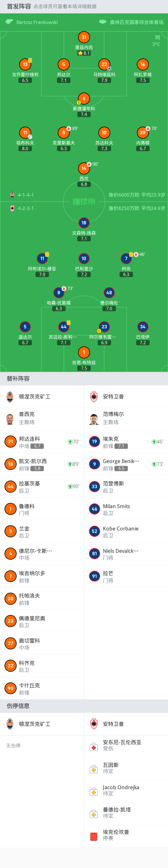
Task: Click the Shakhtar logo beside 4-1-4-1
Action: (x=12, y=195)
